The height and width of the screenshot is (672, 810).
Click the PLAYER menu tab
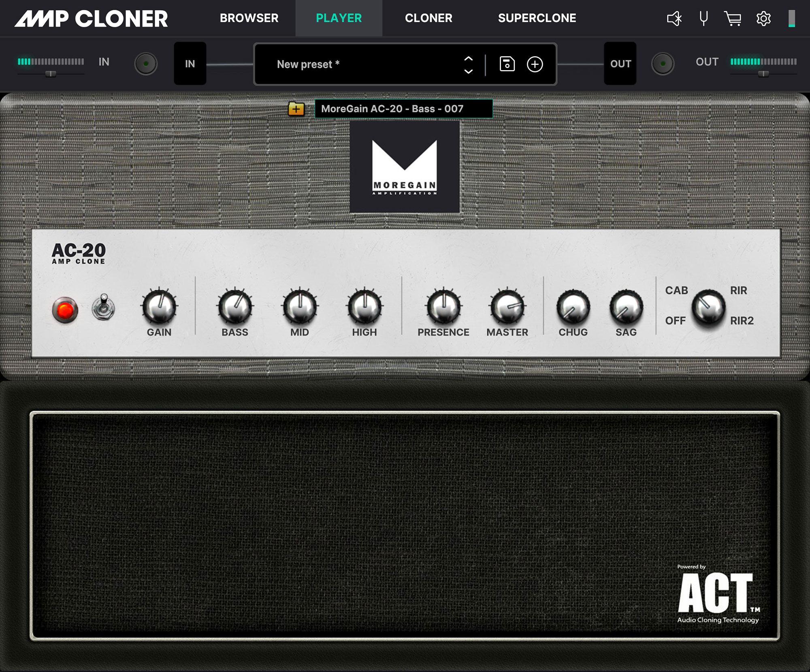[x=339, y=17]
